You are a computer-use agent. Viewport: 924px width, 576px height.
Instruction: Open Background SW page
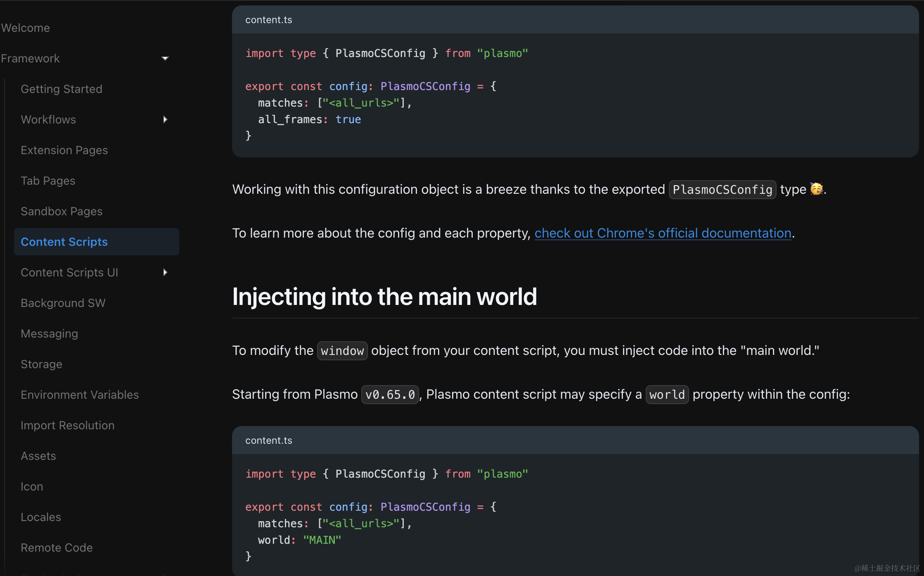(x=63, y=303)
